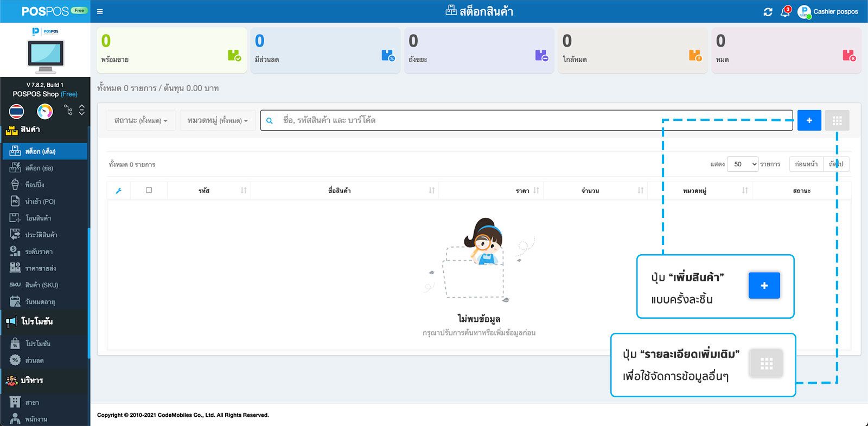Tick the select-all checkbox in table header
This screenshot has height=426, width=868.
149,190
